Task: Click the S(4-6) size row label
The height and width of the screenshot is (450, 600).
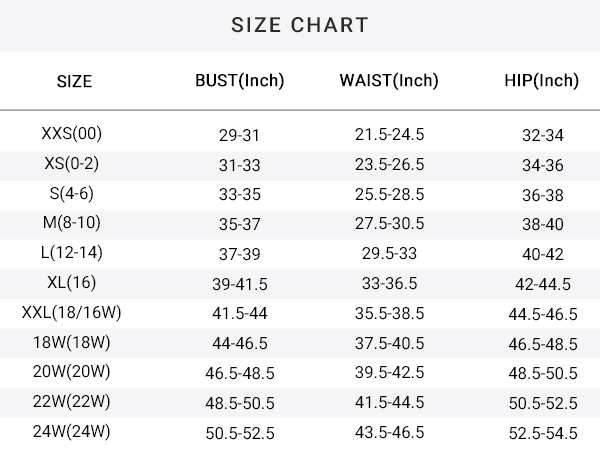Action: pos(72,193)
